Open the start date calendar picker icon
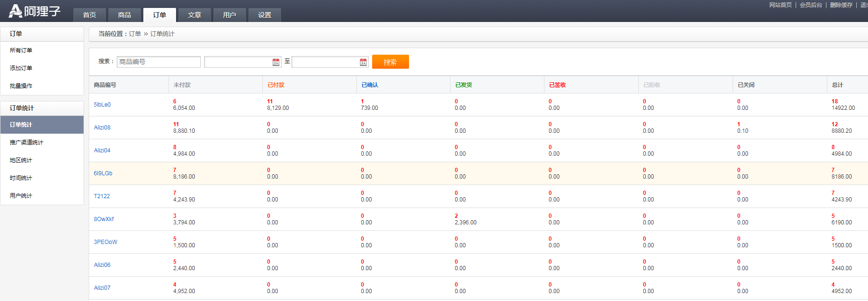Screen dimensions: 868x301 coord(276,62)
